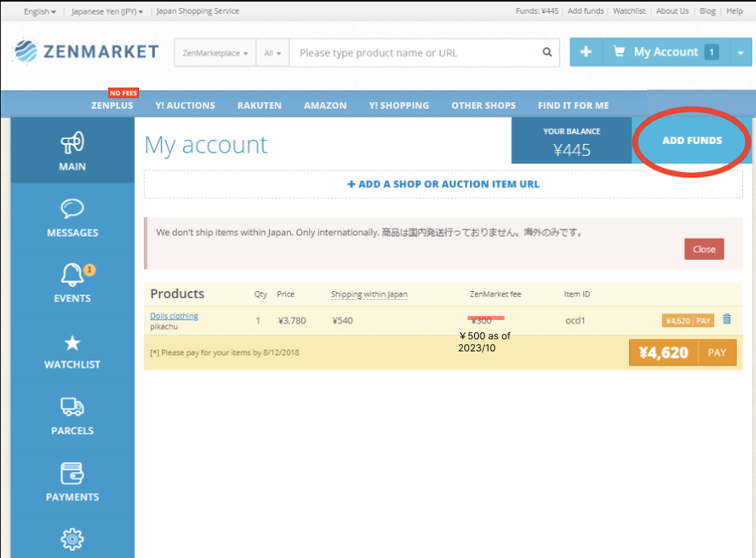Viewport: 756px width, 558px height.
Task: Click the cart item count badge
Action: (x=711, y=51)
